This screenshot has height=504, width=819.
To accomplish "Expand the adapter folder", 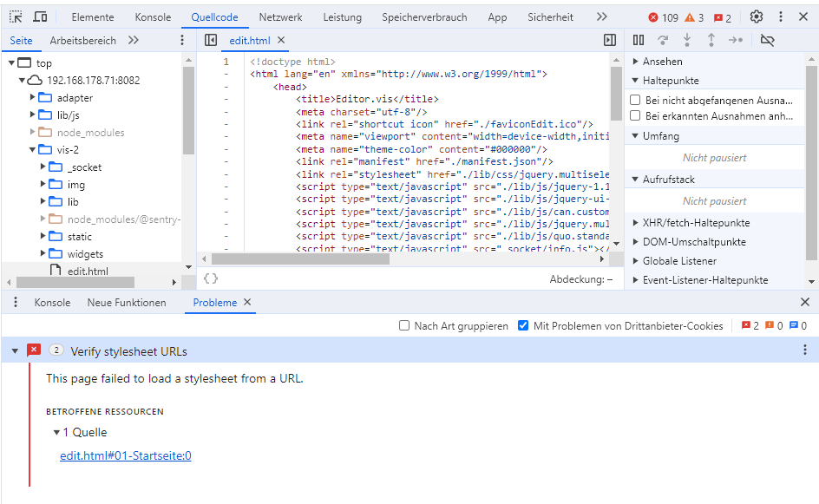I will click(32, 98).
